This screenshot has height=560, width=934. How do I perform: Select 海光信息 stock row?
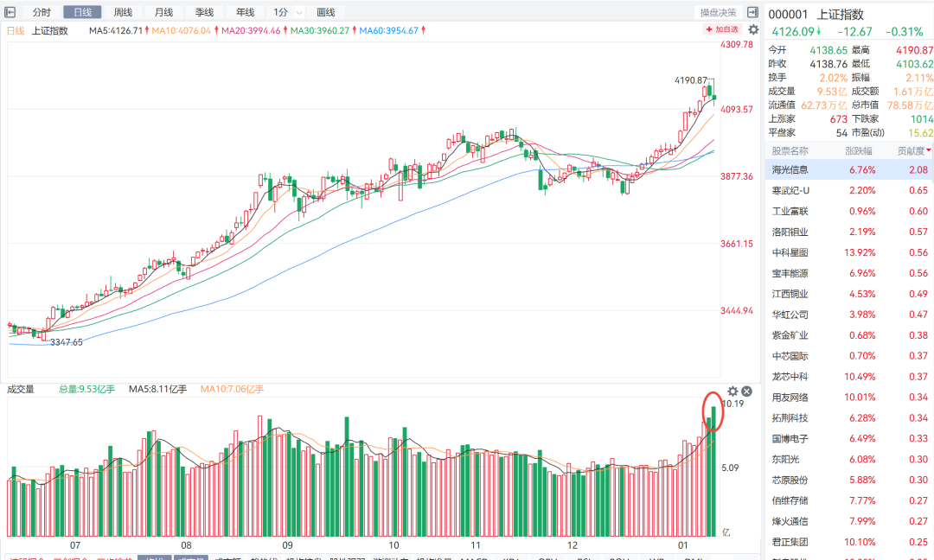(x=790, y=169)
